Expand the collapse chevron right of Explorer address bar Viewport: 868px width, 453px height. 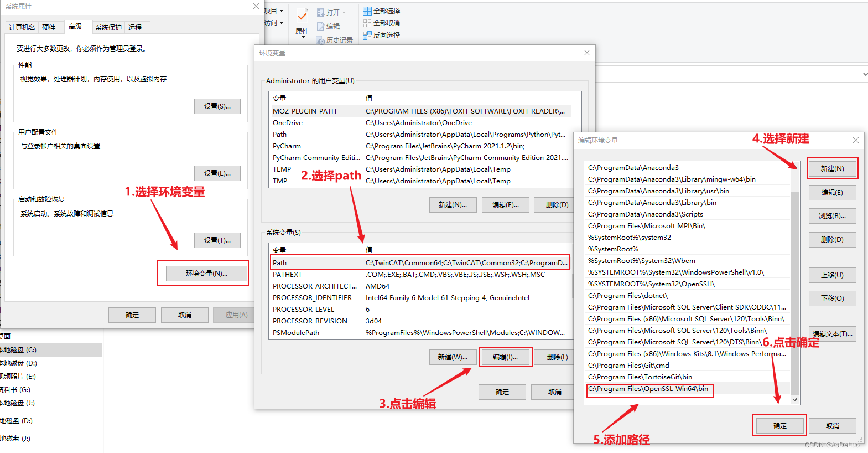(865, 74)
